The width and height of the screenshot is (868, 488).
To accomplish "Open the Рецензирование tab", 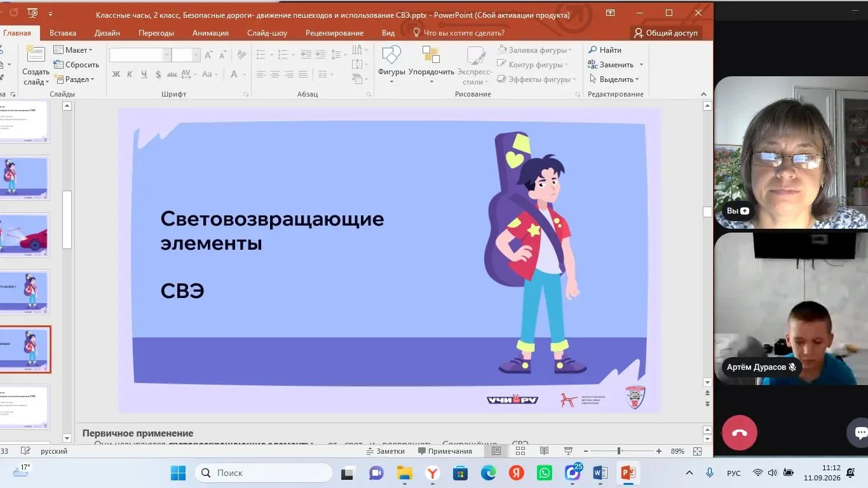I will [334, 33].
